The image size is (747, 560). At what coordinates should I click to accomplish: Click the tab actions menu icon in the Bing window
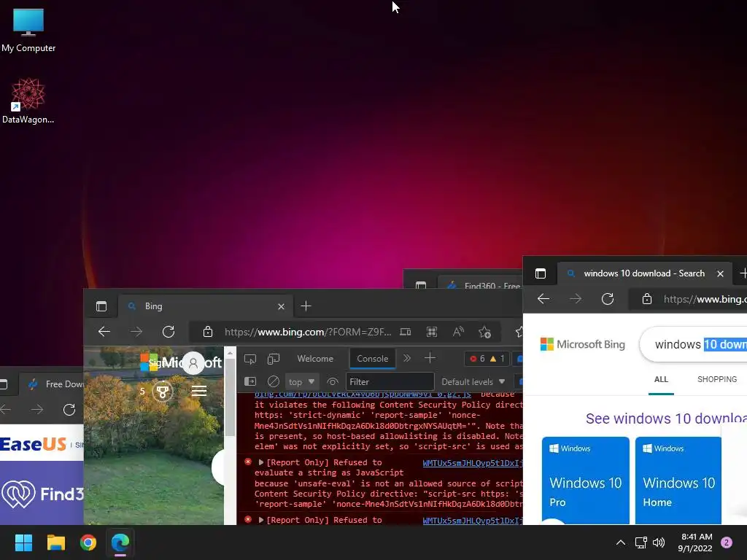(101, 306)
